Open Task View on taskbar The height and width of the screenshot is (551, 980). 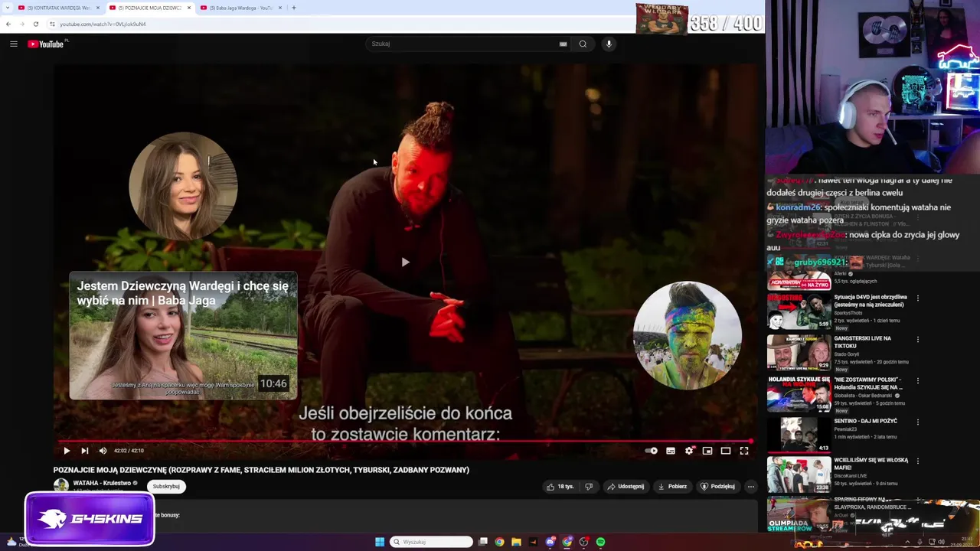click(483, 542)
